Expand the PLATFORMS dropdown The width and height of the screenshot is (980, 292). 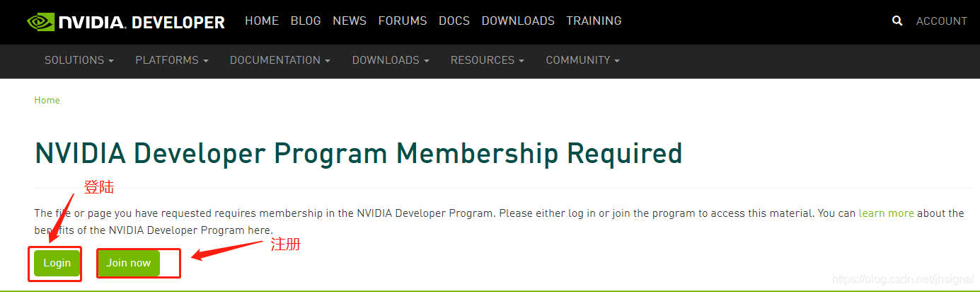[172, 60]
